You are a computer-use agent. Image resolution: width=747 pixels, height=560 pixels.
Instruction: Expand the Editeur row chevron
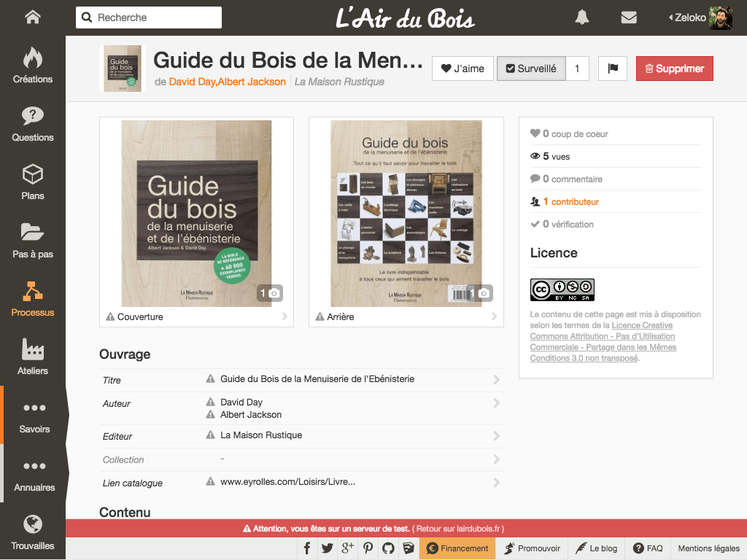(x=496, y=436)
